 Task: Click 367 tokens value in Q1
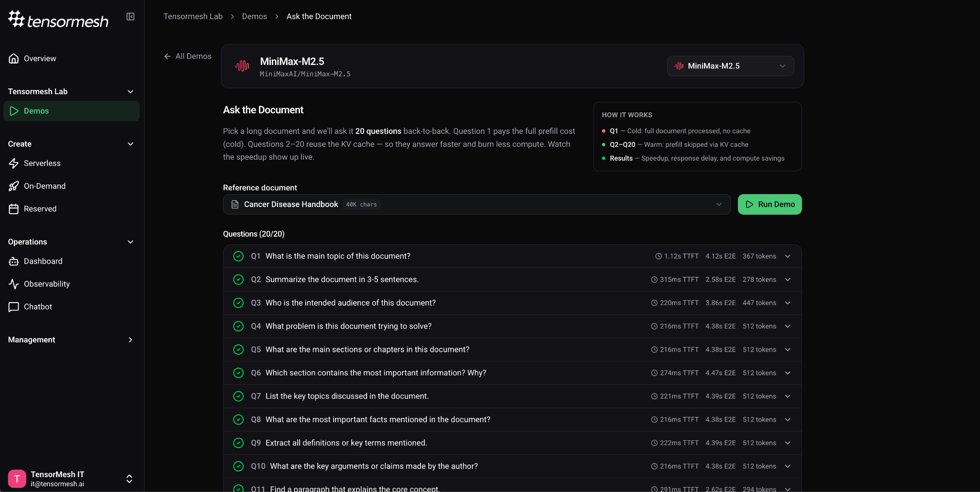tap(759, 256)
